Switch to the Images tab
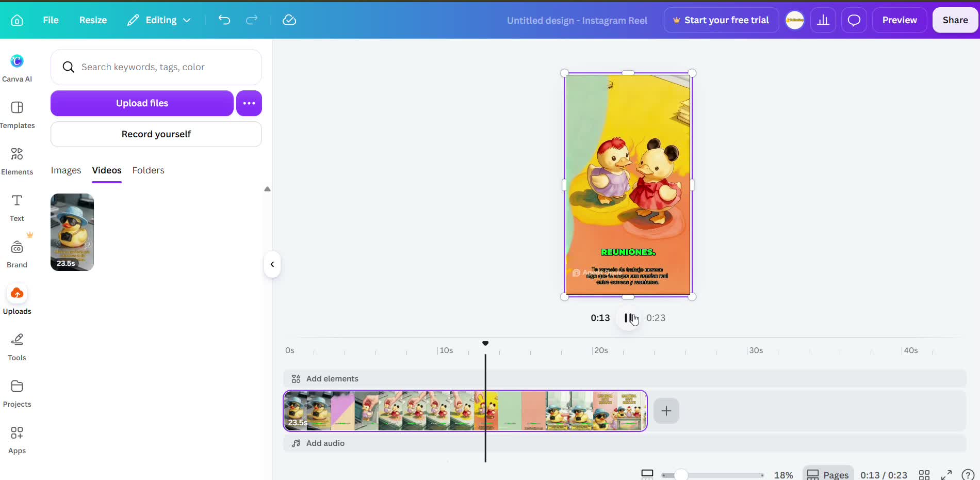The width and height of the screenshot is (980, 480). coord(66,170)
